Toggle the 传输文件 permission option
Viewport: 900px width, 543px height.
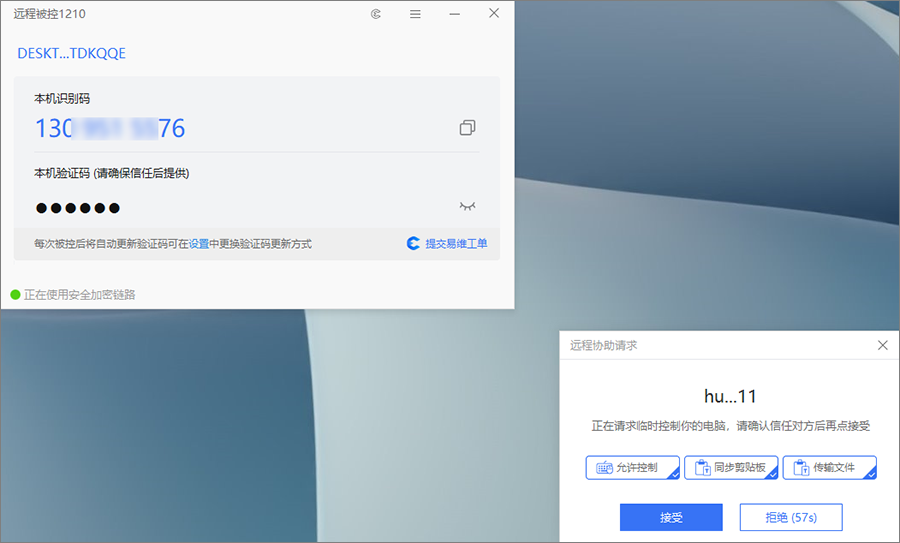829,467
